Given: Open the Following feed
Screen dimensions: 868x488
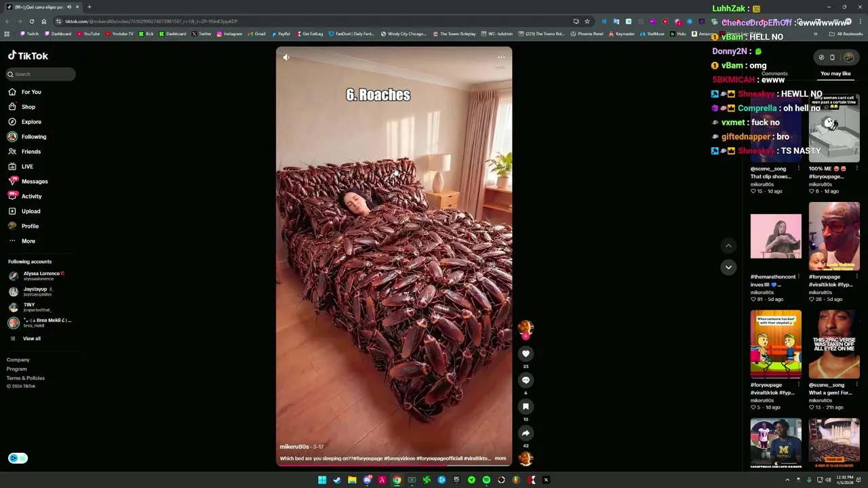Looking at the screenshot, I should pos(27,137).
